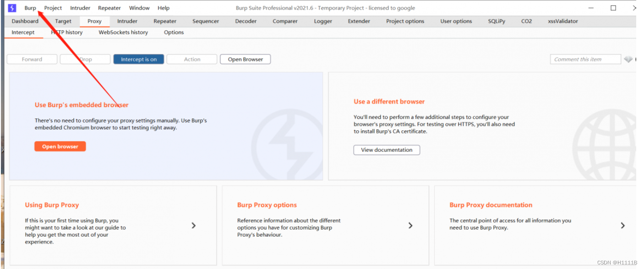Open the HTTP history sub-tab
644x269 pixels.
[x=67, y=32]
